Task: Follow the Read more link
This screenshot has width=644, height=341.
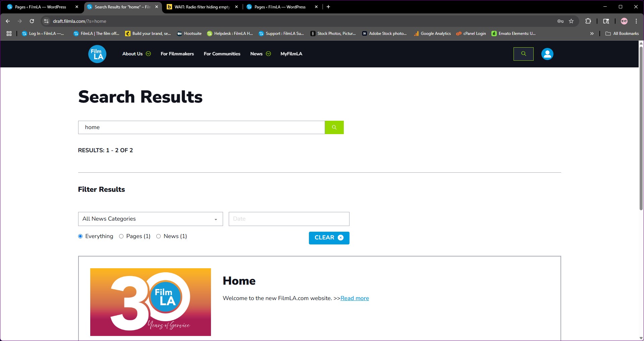Action: (x=355, y=298)
